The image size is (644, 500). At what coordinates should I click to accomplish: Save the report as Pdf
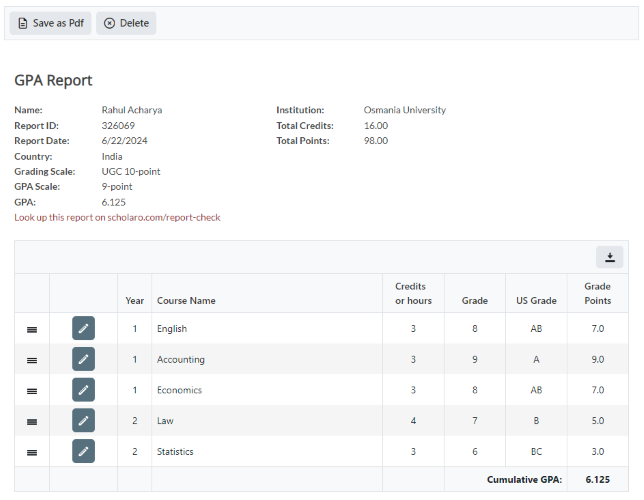point(50,23)
